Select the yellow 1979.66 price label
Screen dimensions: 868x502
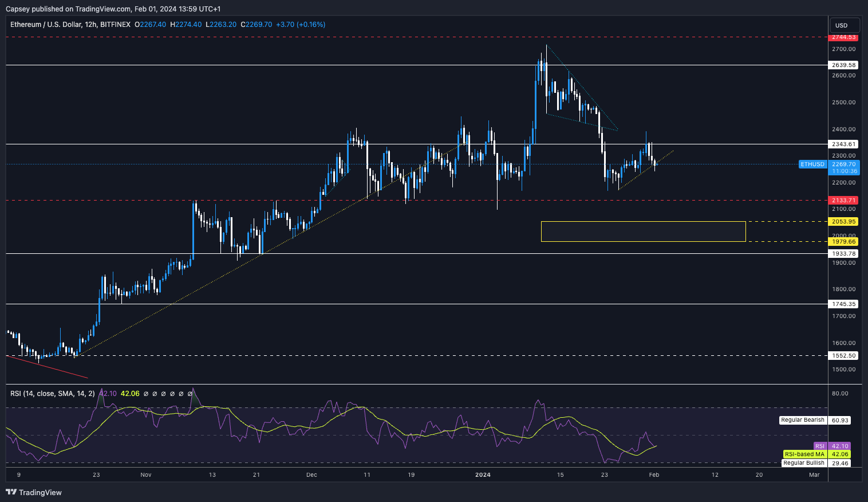coord(844,242)
